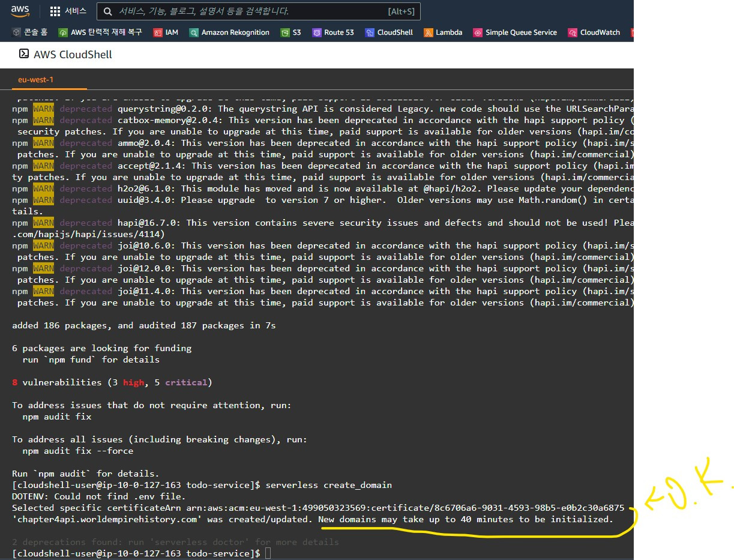Screen dimensions: 734x560
Task: Click the S3 bucket icon
Action: 285,32
